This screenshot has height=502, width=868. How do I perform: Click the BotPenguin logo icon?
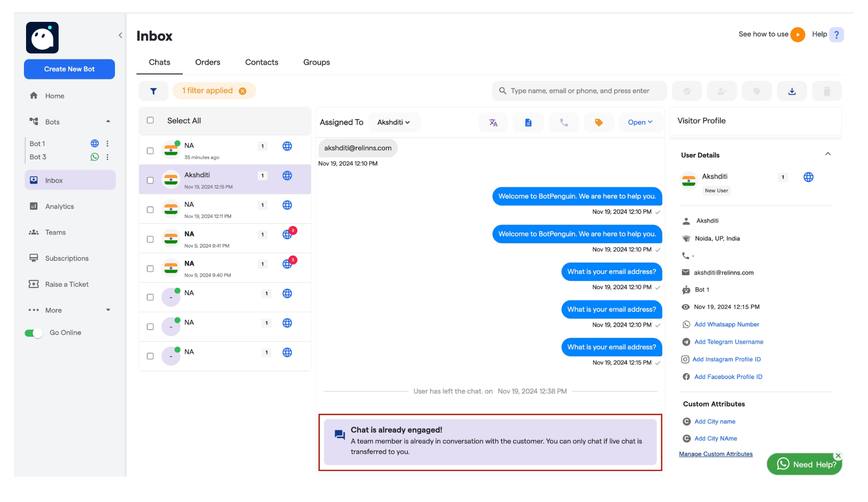coord(42,38)
